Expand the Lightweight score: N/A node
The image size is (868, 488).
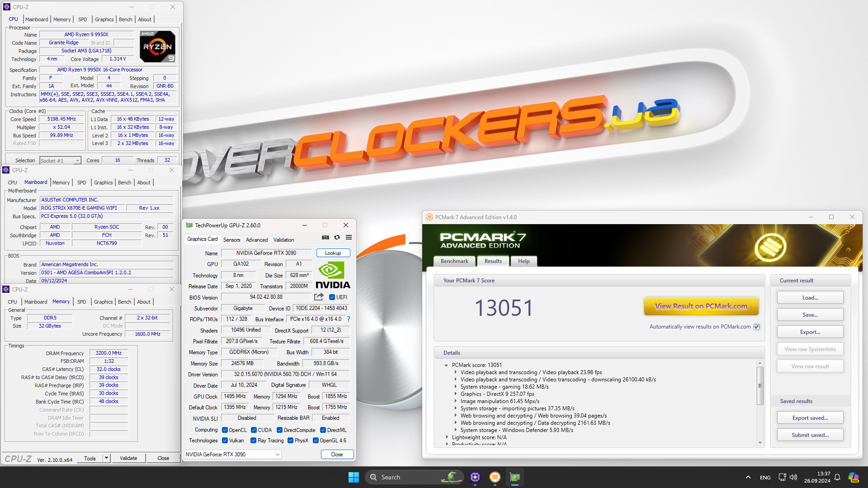coord(447,437)
